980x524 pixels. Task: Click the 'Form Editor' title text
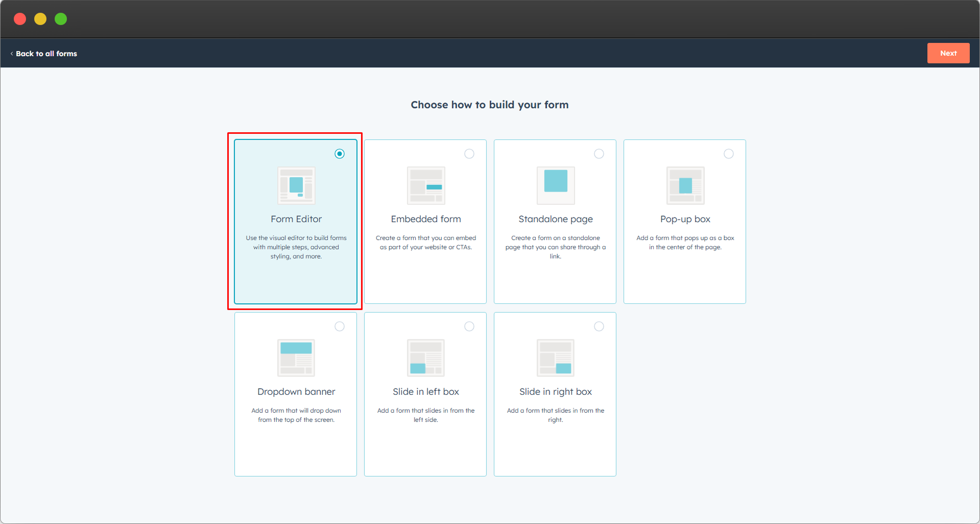tap(296, 219)
